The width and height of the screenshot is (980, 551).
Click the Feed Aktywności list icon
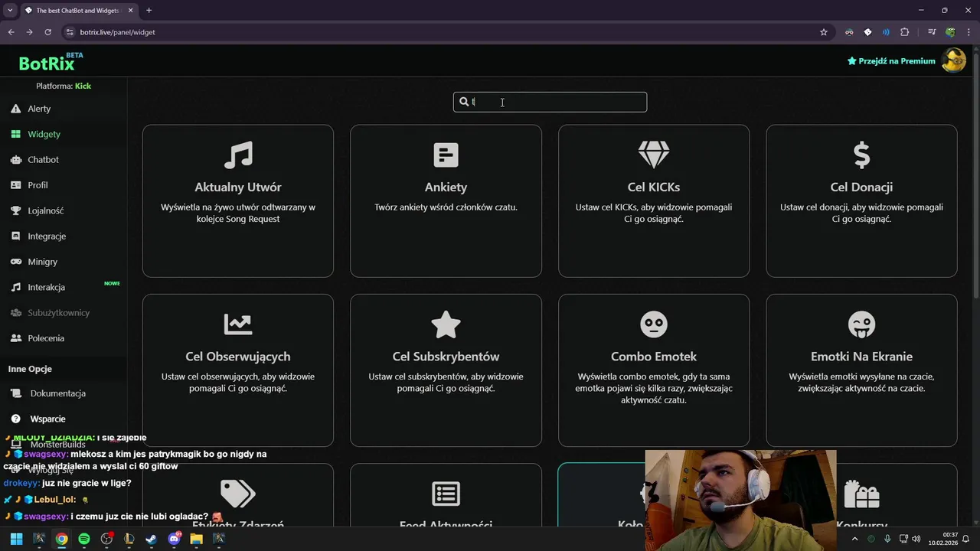[x=446, y=494]
